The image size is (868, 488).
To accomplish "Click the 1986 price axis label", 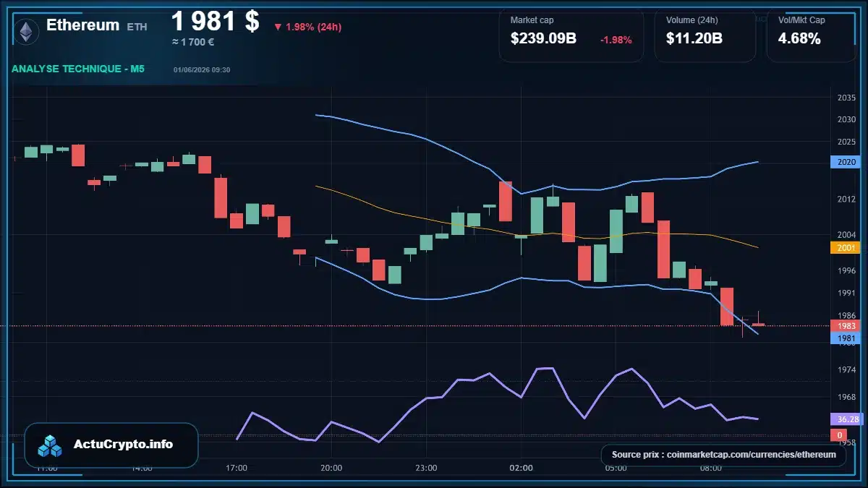I will point(846,315).
